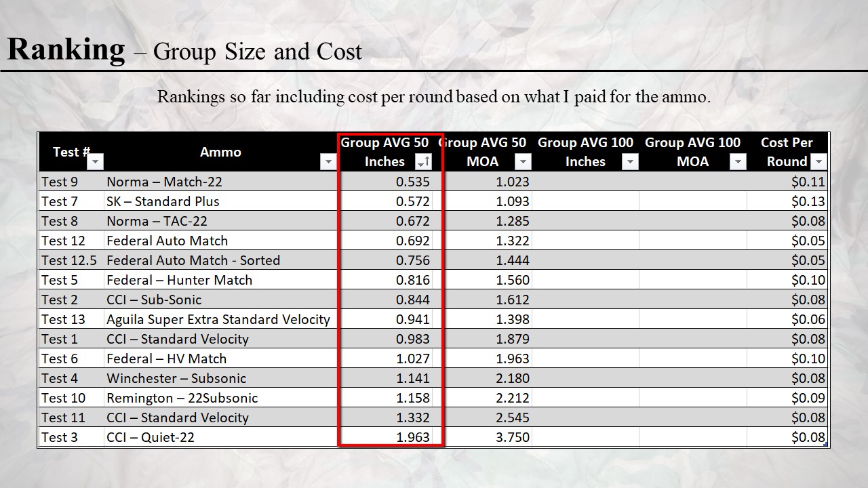Viewport: 868px width, 488px height.
Task: Select the CCI – Sub-Sonic cell
Action: pos(220,300)
